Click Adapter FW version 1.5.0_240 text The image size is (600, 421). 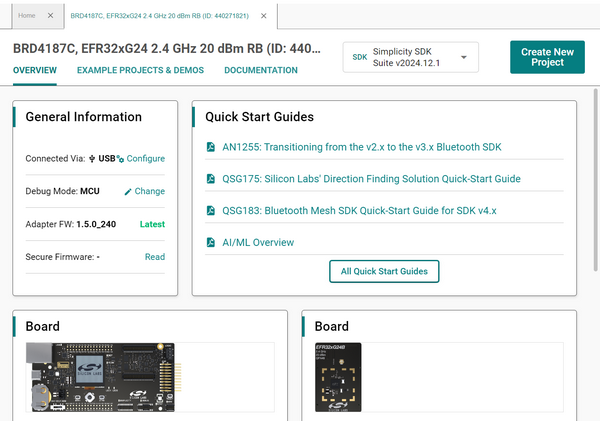click(96, 224)
